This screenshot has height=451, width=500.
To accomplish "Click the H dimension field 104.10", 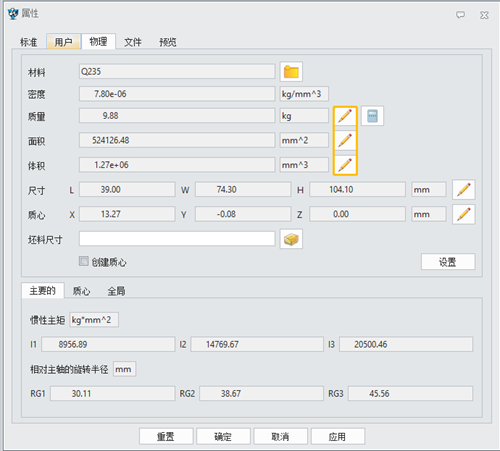I will [357, 189].
